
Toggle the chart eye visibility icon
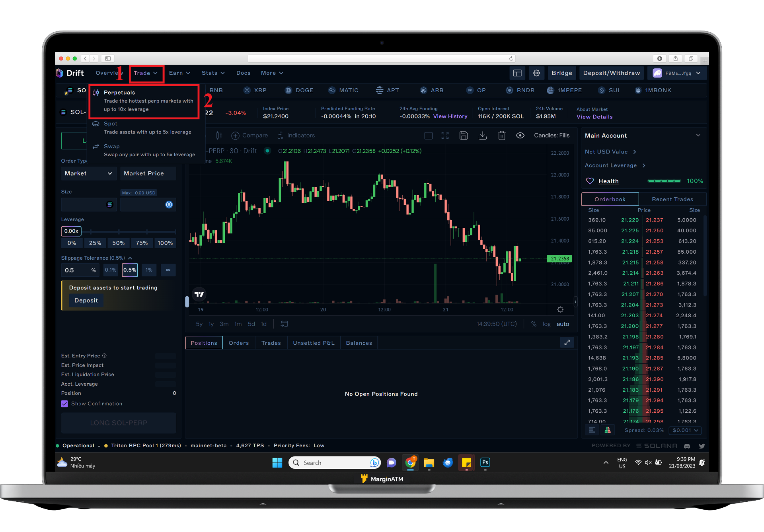pyautogui.click(x=520, y=136)
